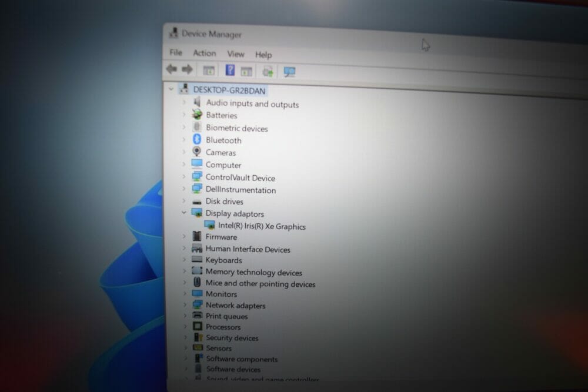The image size is (588, 392).
Task: Click the monitor icon beside Computer
Action: tap(197, 164)
